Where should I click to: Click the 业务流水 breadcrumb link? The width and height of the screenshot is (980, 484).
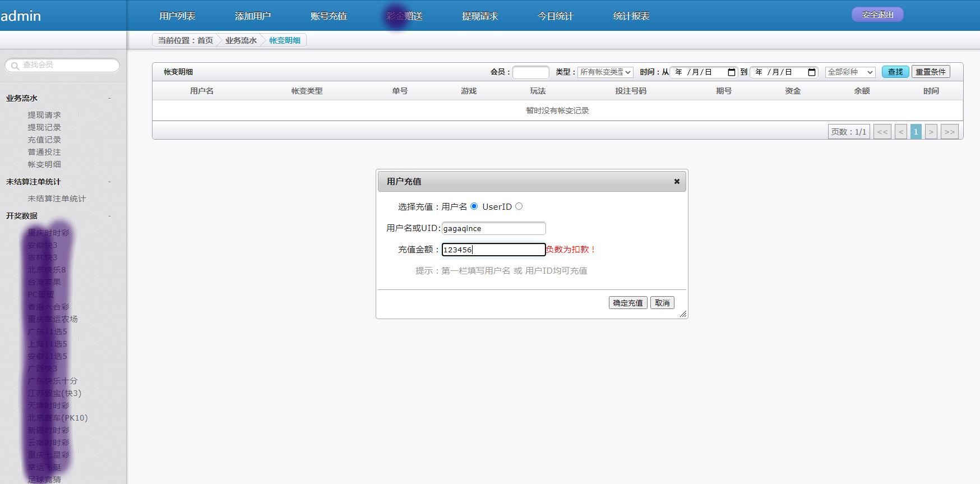[241, 40]
